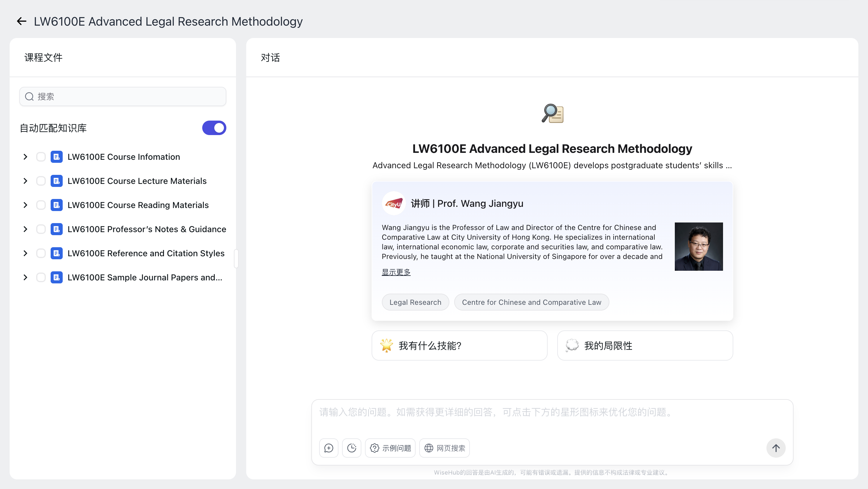Screen dimensions: 868x489
Task: Open the 我有什么技能? card
Action: coord(459,345)
